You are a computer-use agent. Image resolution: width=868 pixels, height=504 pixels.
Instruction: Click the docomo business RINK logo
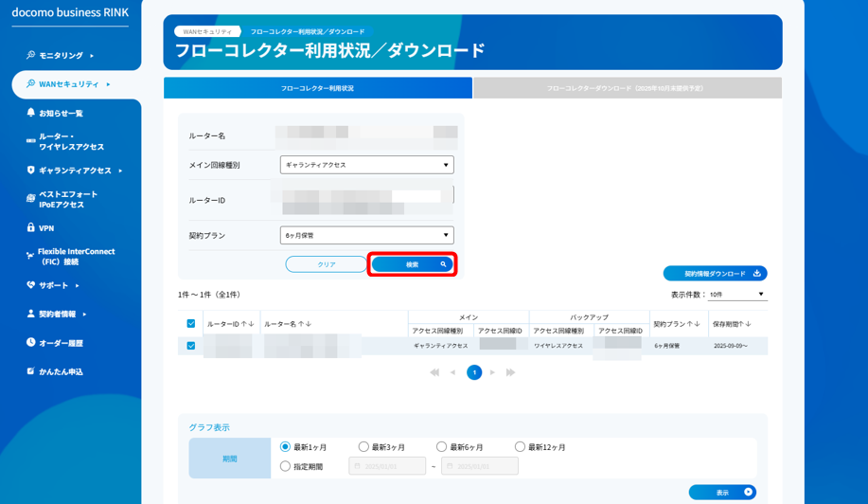[x=70, y=12]
